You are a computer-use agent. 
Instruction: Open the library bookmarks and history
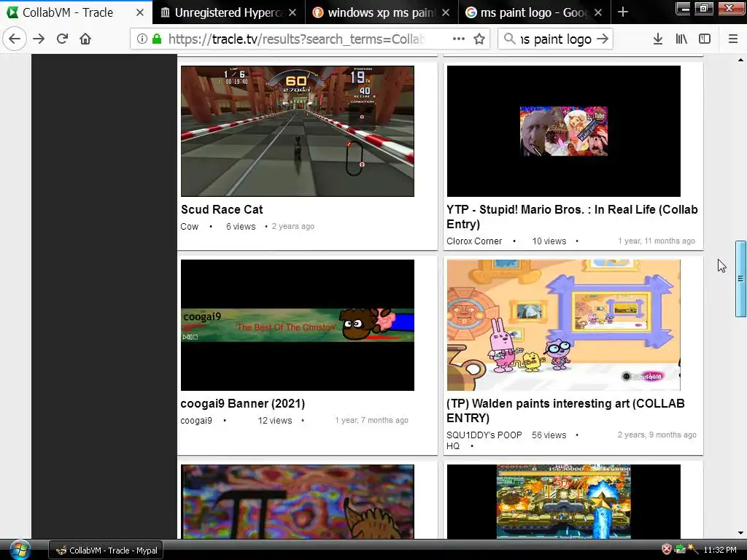coord(681,39)
